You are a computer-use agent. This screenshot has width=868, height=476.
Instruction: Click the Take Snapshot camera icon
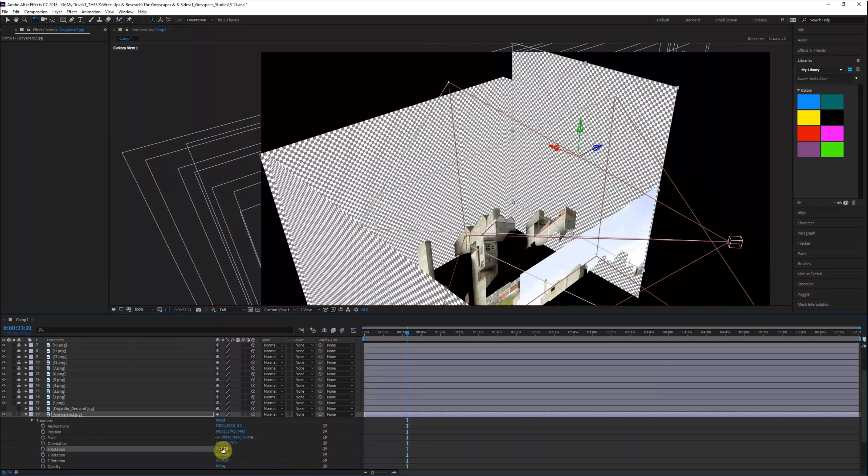[199, 310]
